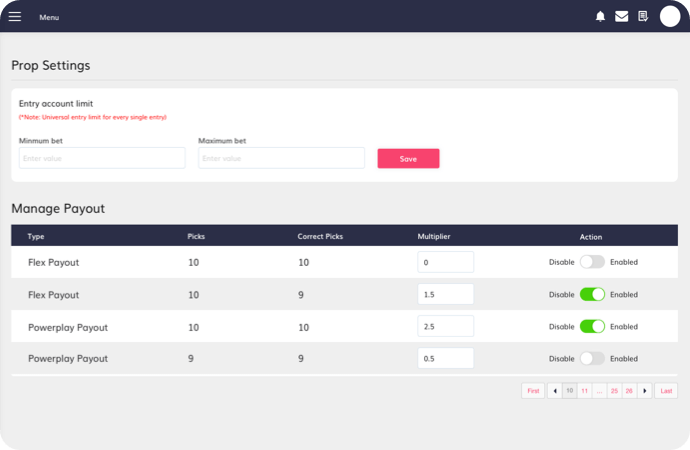Disable the Powerplay Payout 10 picks toggle

click(592, 326)
